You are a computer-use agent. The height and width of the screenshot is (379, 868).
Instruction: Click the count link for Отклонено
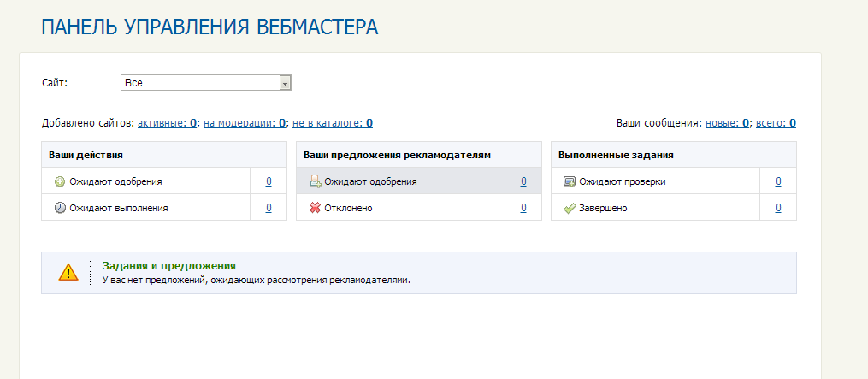tap(523, 209)
